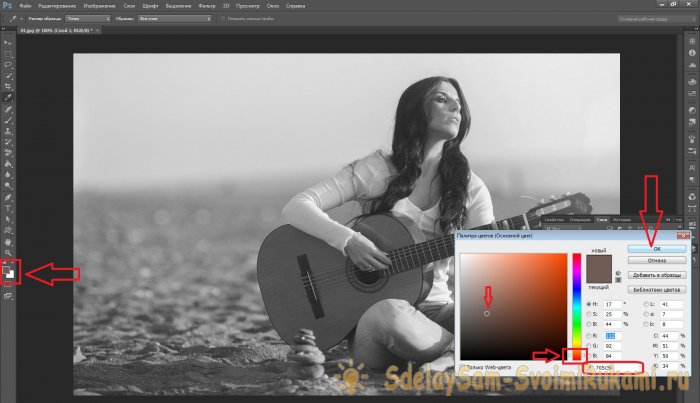Select the G green radio button

589,346
